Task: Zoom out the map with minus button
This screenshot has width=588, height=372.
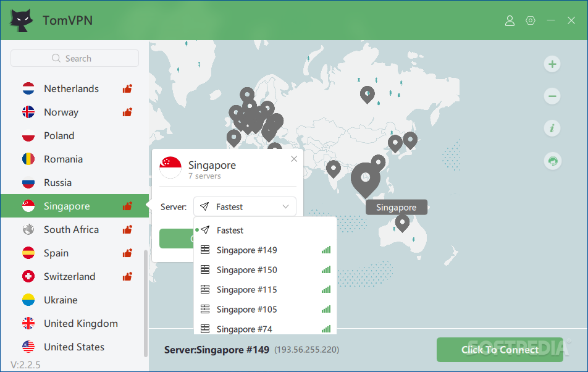Action: coord(552,96)
